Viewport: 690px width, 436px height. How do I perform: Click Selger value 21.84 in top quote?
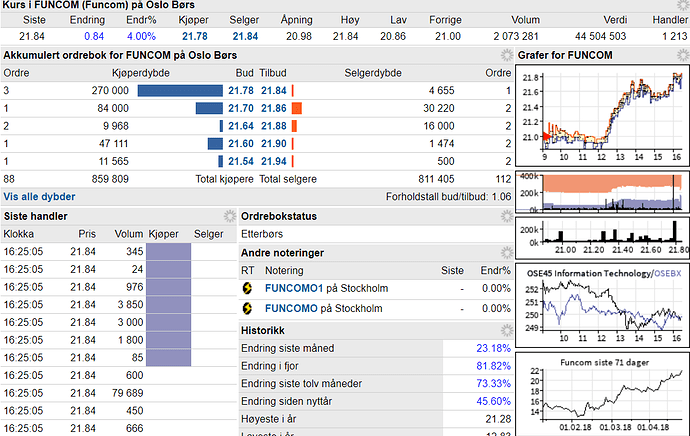coord(245,37)
